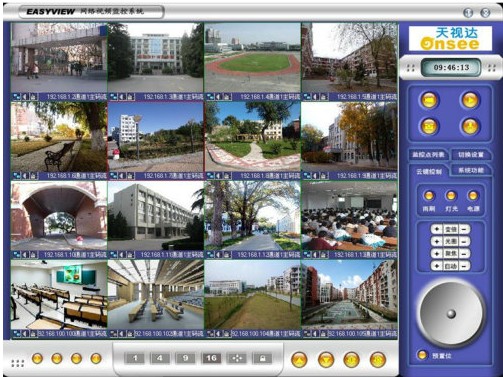The height and width of the screenshot is (377, 503).
Task: Select the 9-channel layout button
Action: (185, 358)
